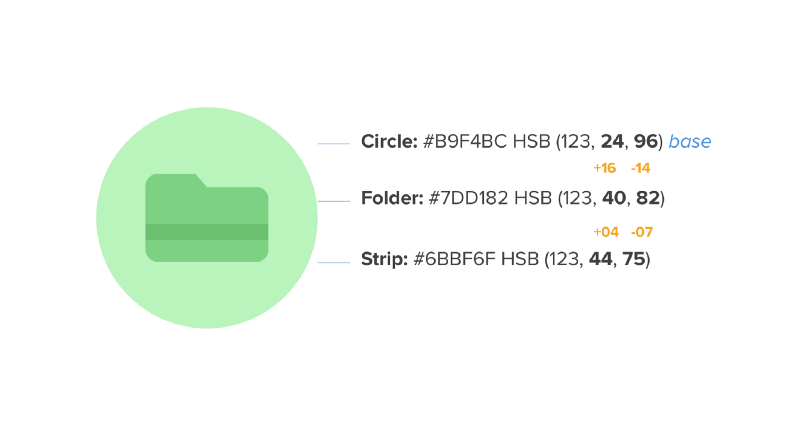Click the bold "Folder:" label
Viewport: 800px width, 436px height.
(x=392, y=198)
